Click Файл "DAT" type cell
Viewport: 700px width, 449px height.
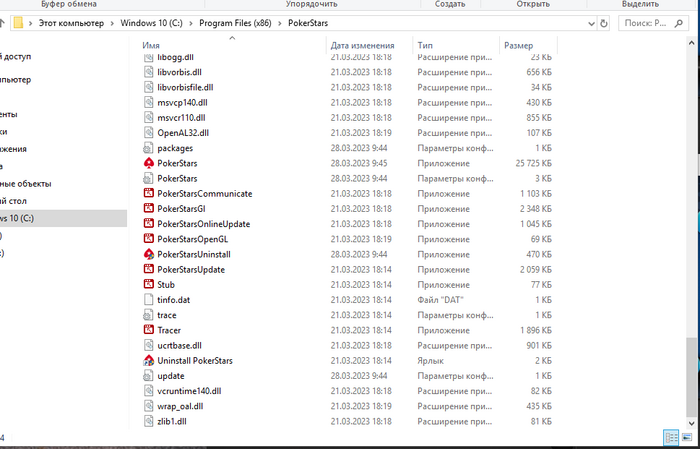(440, 300)
